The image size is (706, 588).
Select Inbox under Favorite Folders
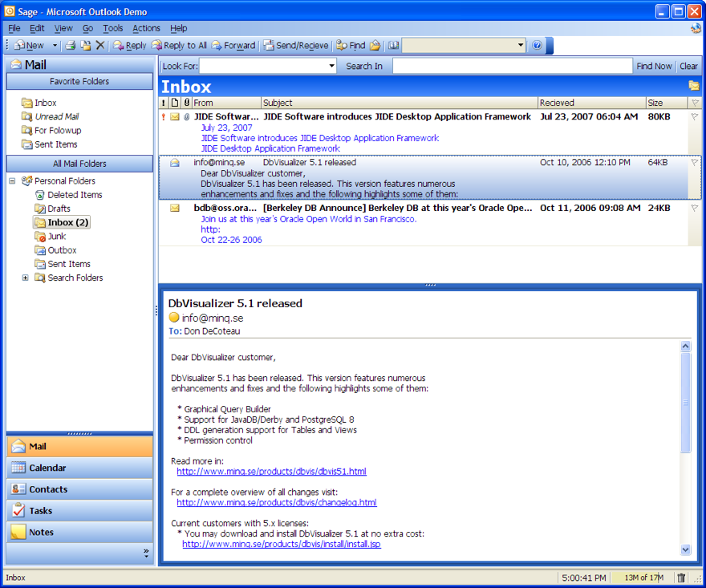39,103
